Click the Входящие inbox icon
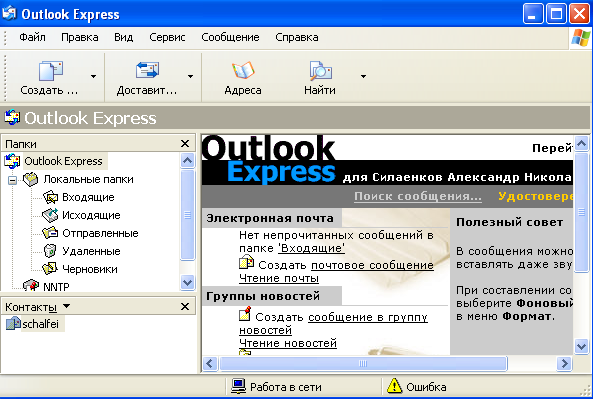The image size is (593, 399). tap(50, 197)
